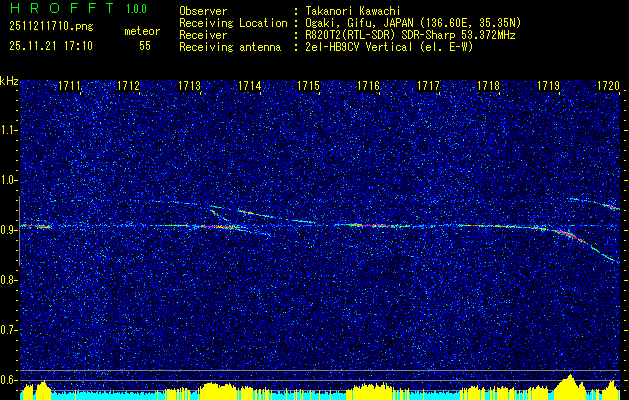Click the 1711 time marker
629x400 pixels.
click(69, 86)
